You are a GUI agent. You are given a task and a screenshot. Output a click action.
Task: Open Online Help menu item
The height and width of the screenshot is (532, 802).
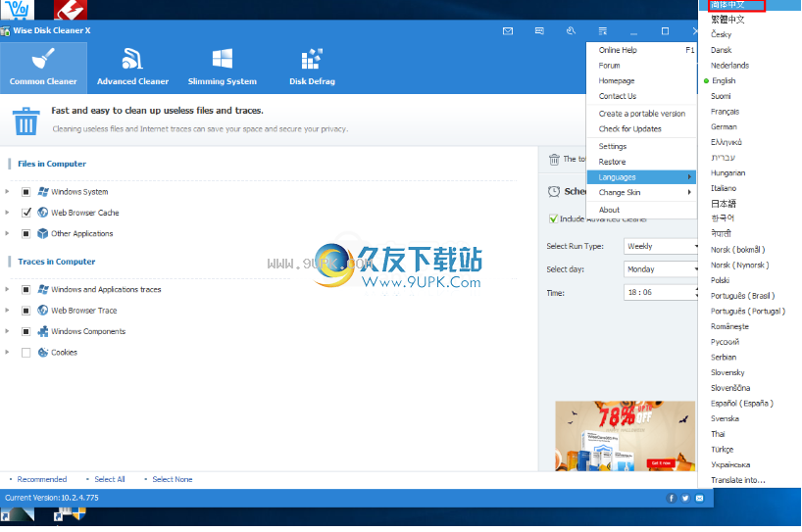pos(641,50)
